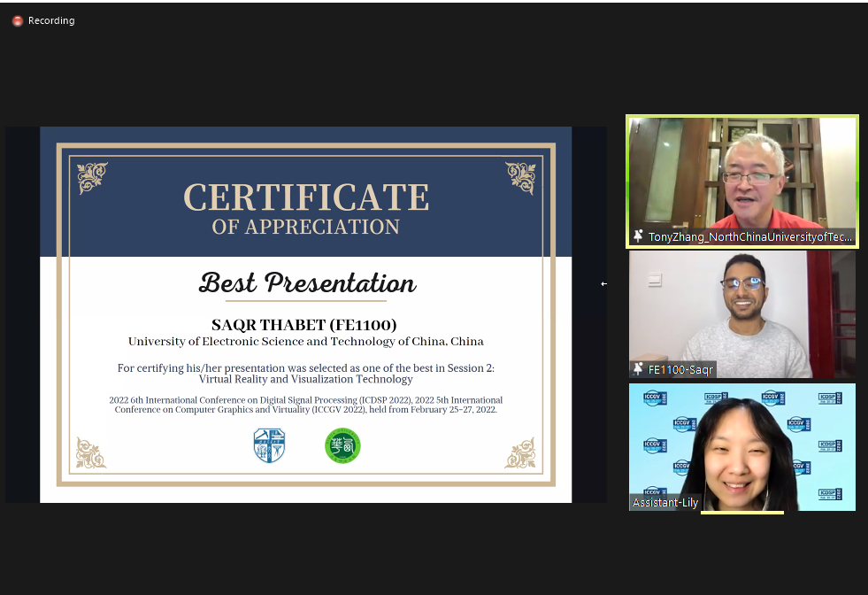Click the Best Presentation heading

coord(307,282)
